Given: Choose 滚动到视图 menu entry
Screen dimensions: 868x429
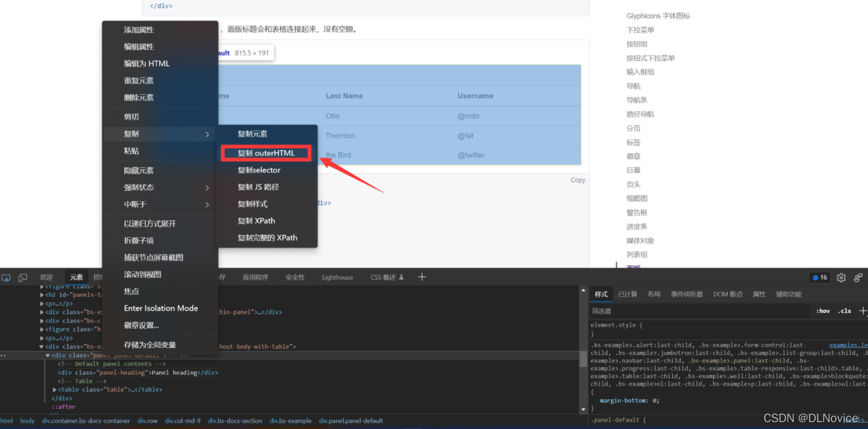Looking at the screenshot, I should 143,275.
